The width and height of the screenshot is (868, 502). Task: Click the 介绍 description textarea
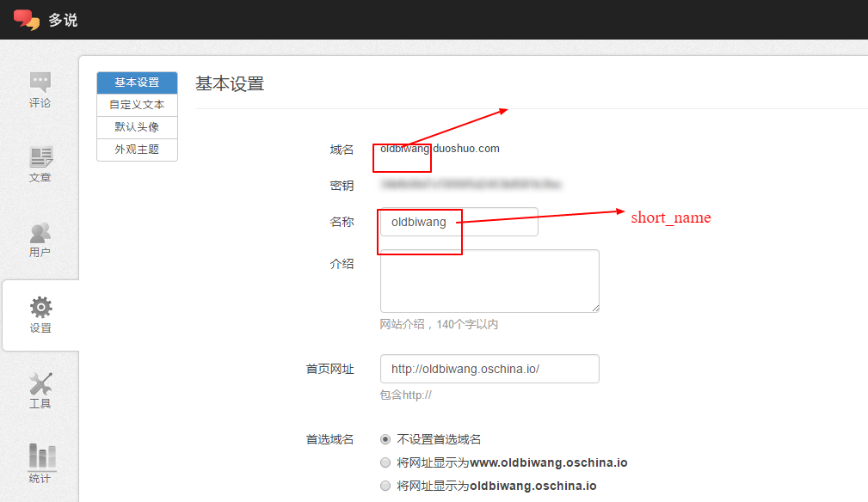pos(489,281)
